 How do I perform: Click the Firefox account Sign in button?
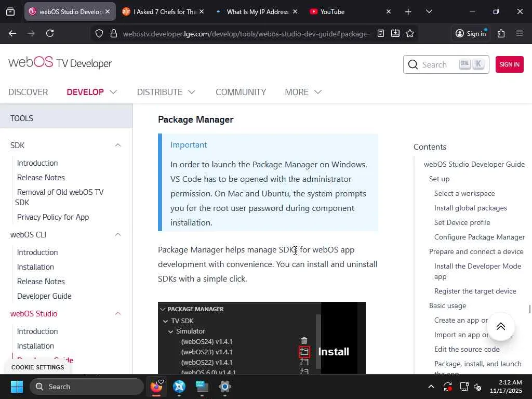[471, 33]
